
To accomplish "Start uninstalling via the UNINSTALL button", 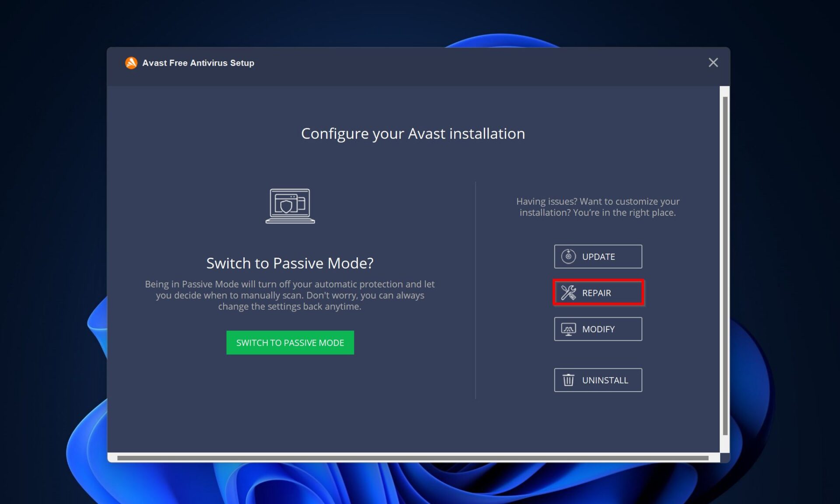I will pos(598,380).
